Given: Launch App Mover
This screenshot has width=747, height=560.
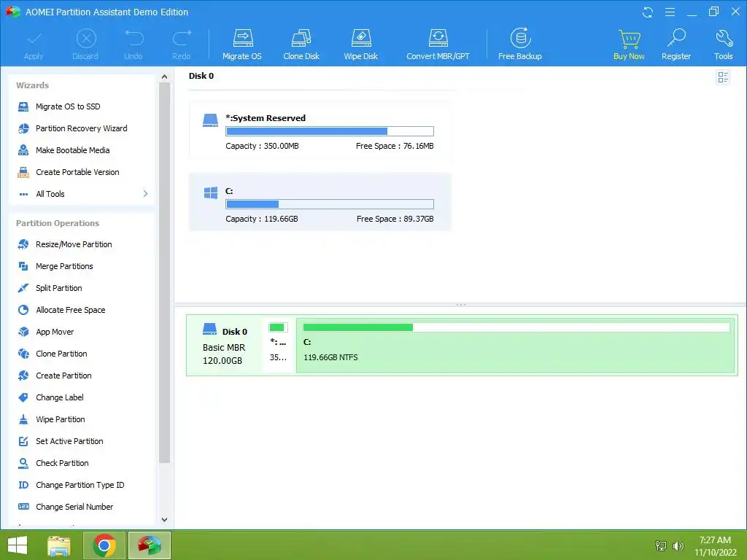Looking at the screenshot, I should tap(55, 332).
